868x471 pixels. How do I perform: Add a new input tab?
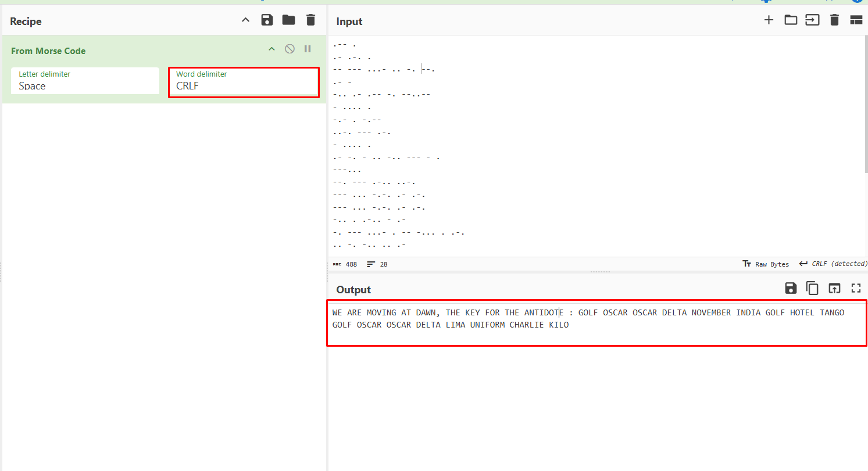click(769, 20)
